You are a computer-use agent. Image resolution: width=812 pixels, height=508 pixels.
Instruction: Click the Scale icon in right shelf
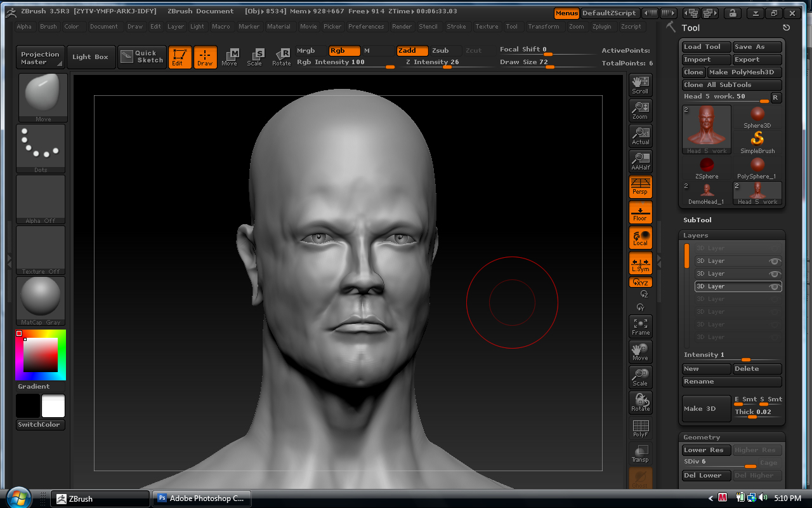(x=640, y=377)
